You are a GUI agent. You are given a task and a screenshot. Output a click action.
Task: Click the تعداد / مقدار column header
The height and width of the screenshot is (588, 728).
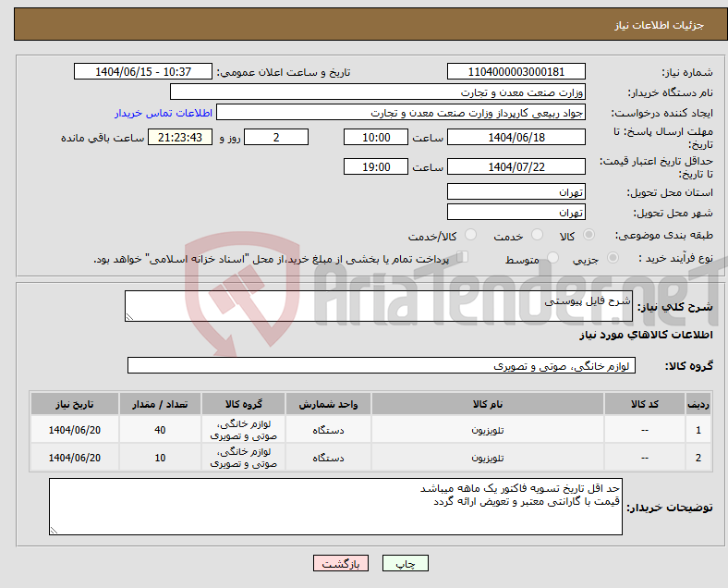coord(160,404)
